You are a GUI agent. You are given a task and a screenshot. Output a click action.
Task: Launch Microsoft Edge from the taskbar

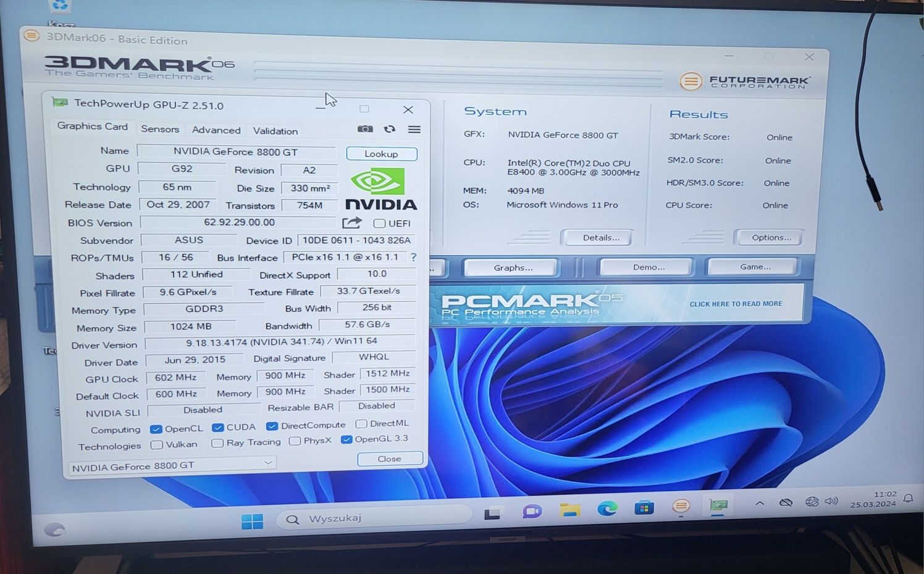click(x=607, y=509)
